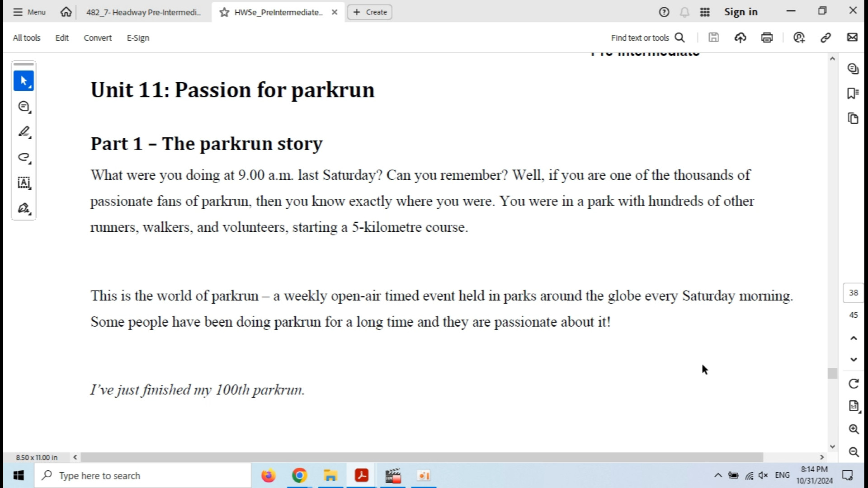Select the arrow Selection tool
The height and width of the screenshot is (488, 868).
pyautogui.click(x=24, y=81)
